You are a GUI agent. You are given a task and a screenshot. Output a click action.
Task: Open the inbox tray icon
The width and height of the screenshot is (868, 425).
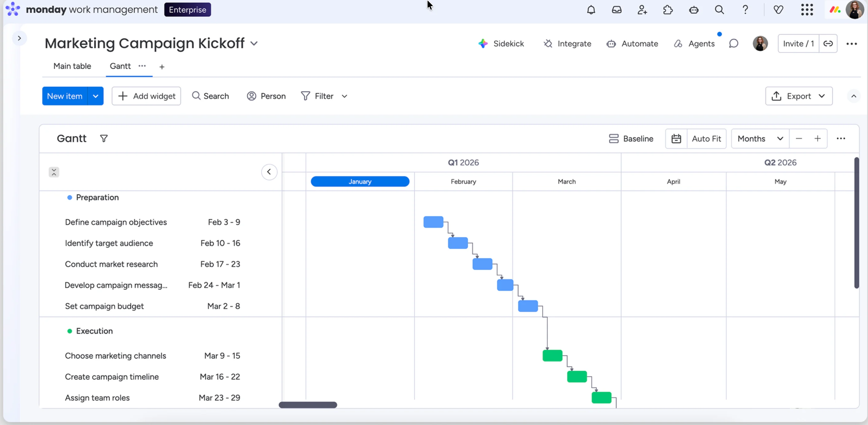(x=616, y=10)
